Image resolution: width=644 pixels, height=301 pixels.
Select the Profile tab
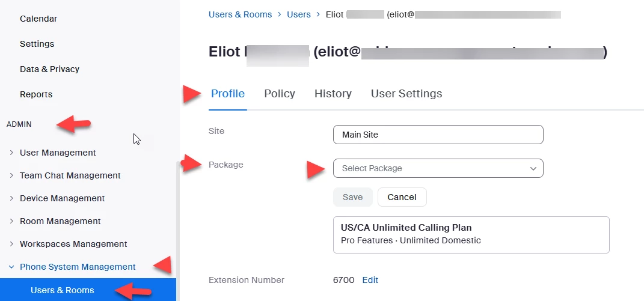pyautogui.click(x=228, y=94)
